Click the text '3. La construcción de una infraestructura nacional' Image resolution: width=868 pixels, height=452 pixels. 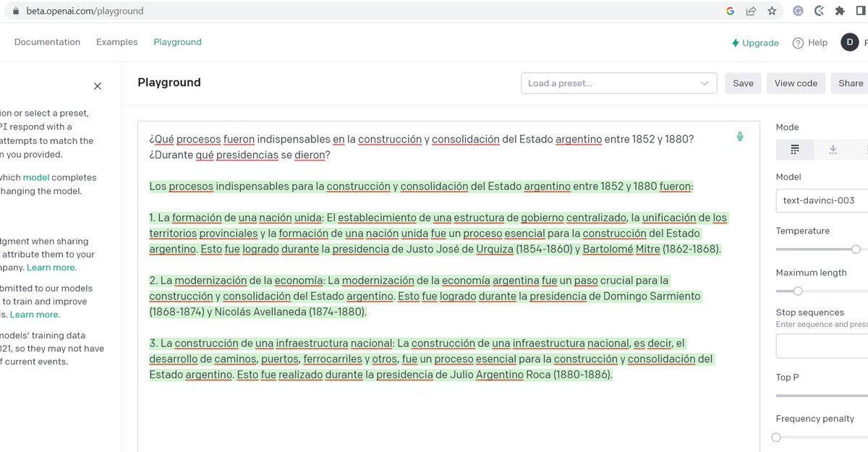click(x=271, y=343)
